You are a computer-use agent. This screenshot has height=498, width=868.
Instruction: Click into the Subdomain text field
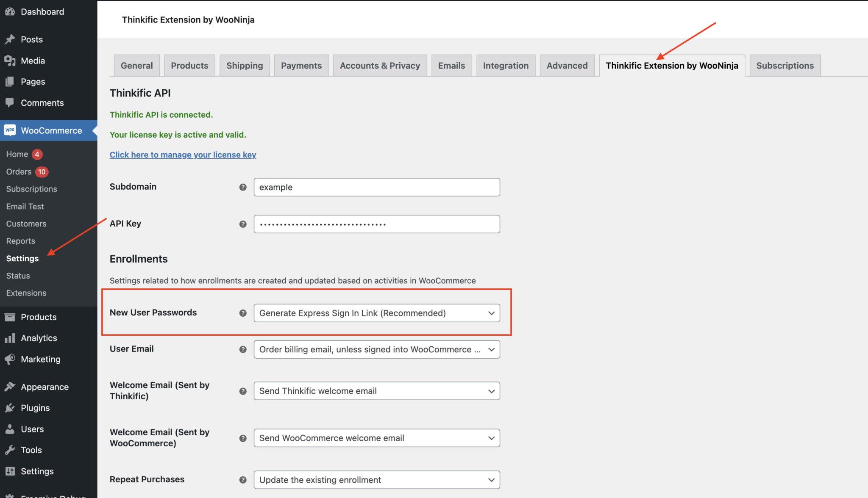pyautogui.click(x=376, y=187)
